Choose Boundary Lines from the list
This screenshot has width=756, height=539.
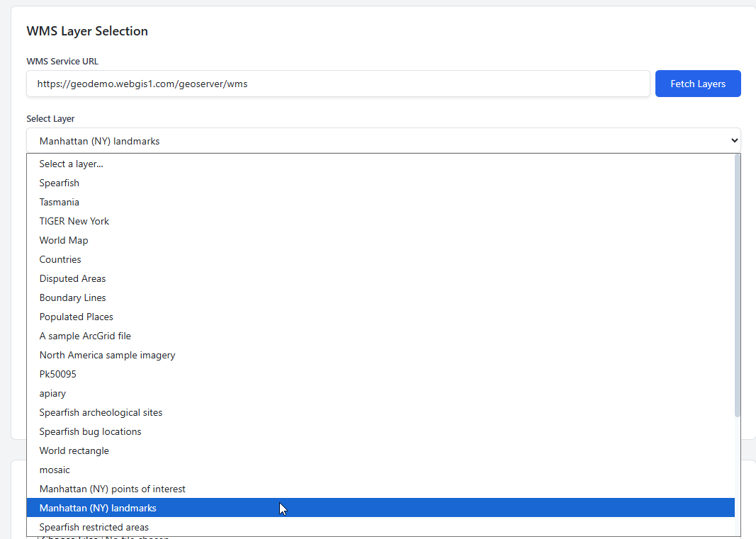pos(72,297)
